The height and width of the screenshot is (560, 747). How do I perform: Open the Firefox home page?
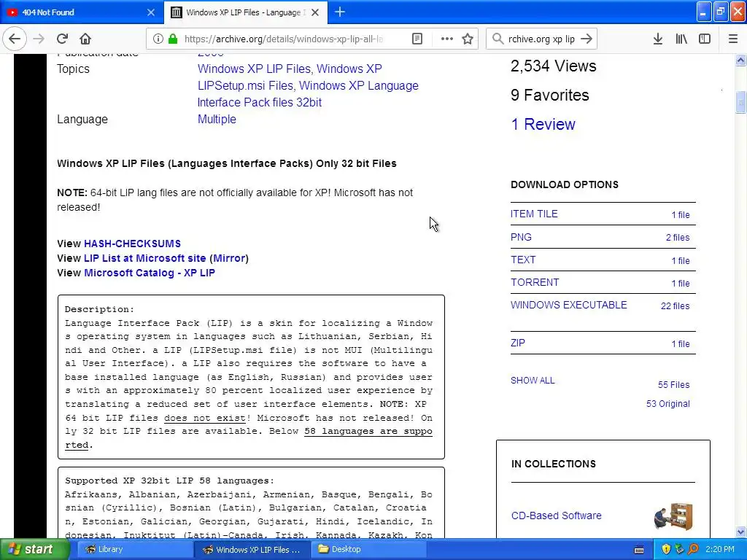[85, 39]
